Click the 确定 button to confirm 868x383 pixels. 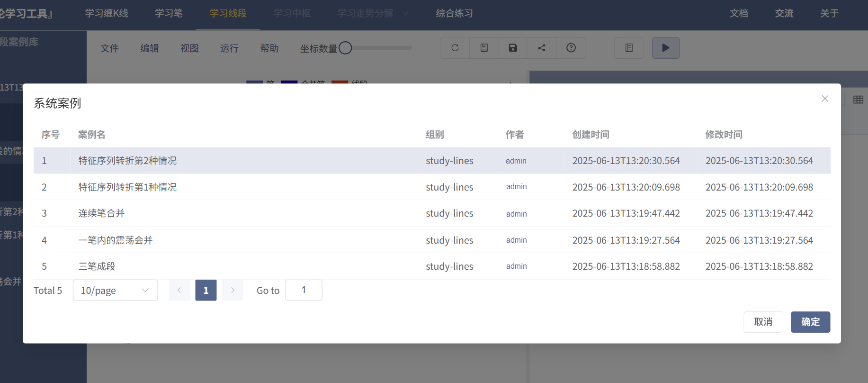click(810, 322)
